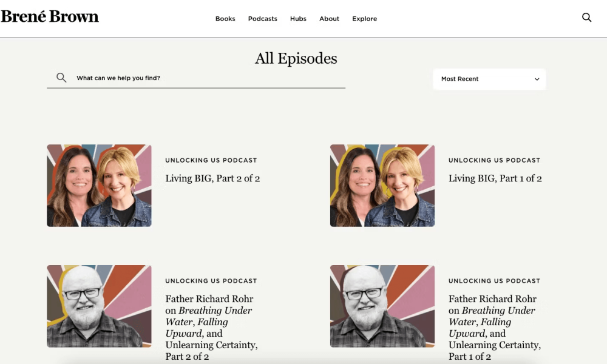Open the Books menu
The height and width of the screenshot is (364, 607).
[225, 19]
